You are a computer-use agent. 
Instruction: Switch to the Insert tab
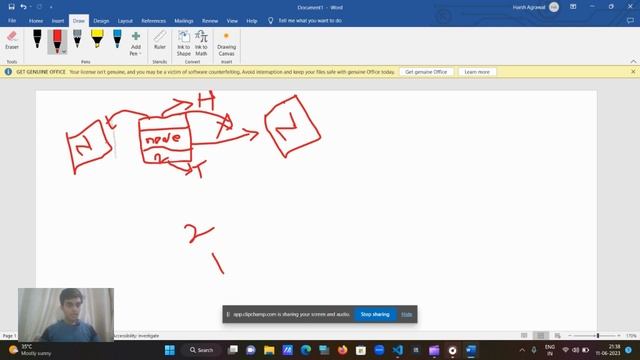point(58,20)
